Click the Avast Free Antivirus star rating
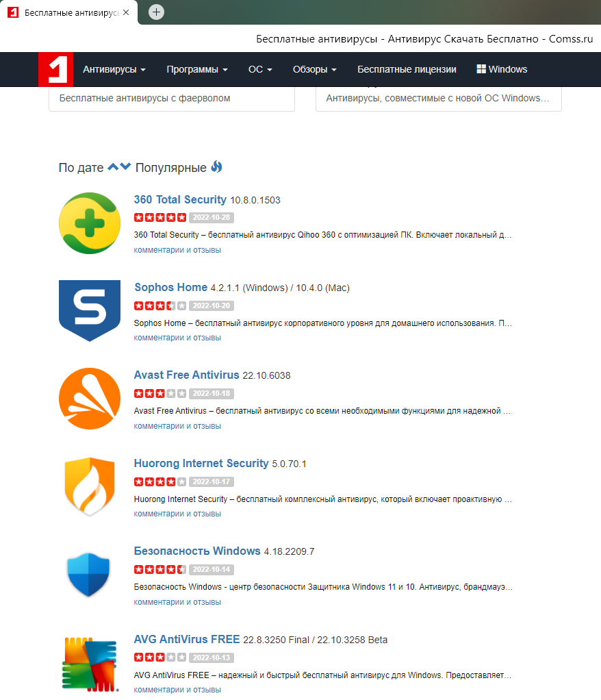 160,393
